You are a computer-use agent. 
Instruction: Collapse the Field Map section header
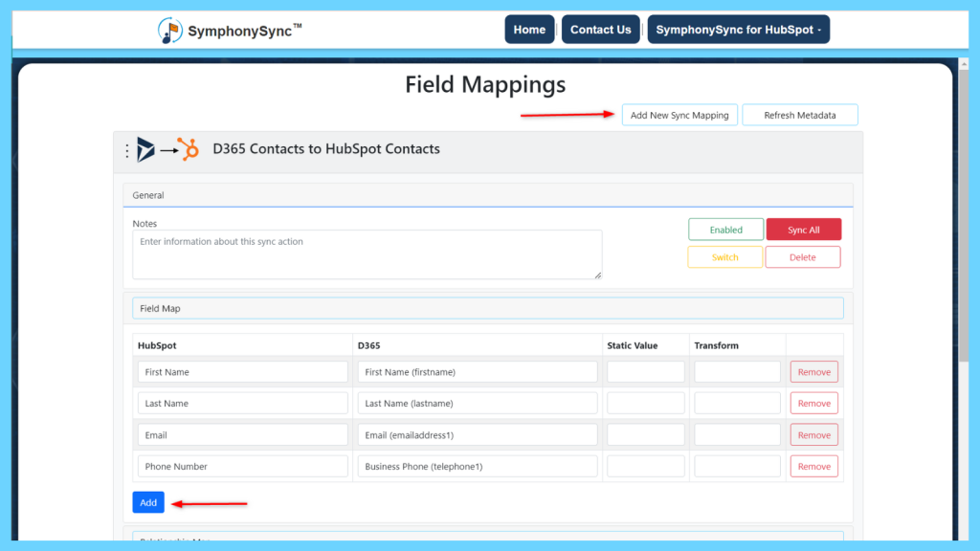pos(488,308)
